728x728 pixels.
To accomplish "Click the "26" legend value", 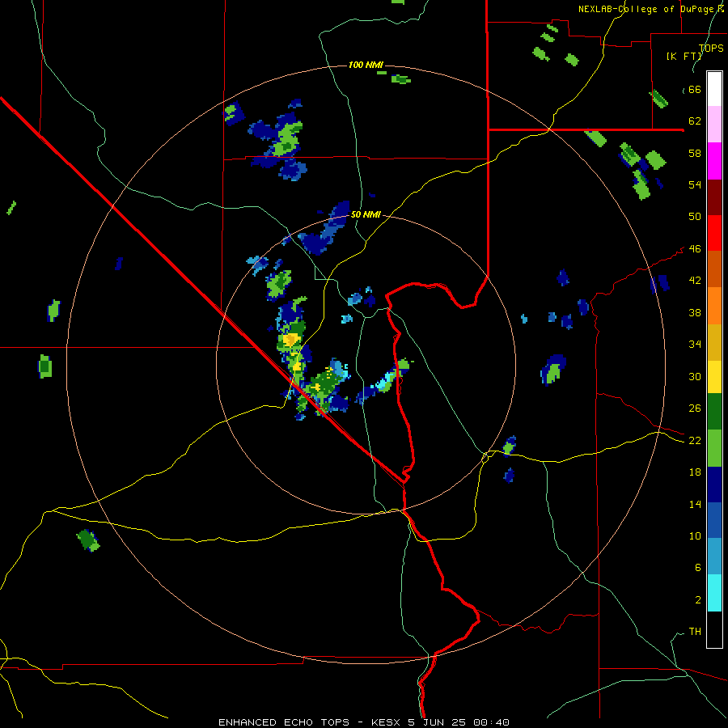I will click(x=695, y=408).
